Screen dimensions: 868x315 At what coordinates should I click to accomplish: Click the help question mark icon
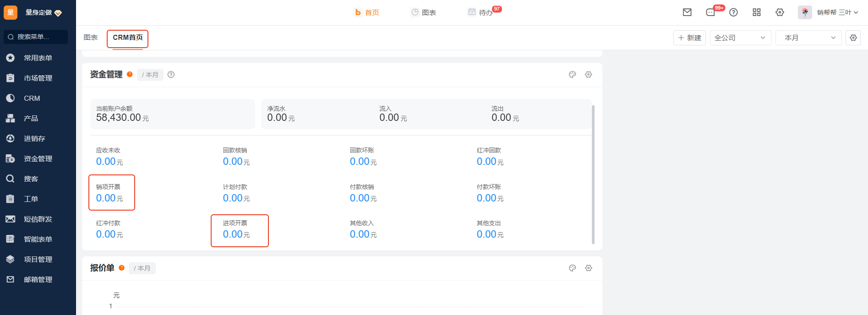tap(733, 12)
